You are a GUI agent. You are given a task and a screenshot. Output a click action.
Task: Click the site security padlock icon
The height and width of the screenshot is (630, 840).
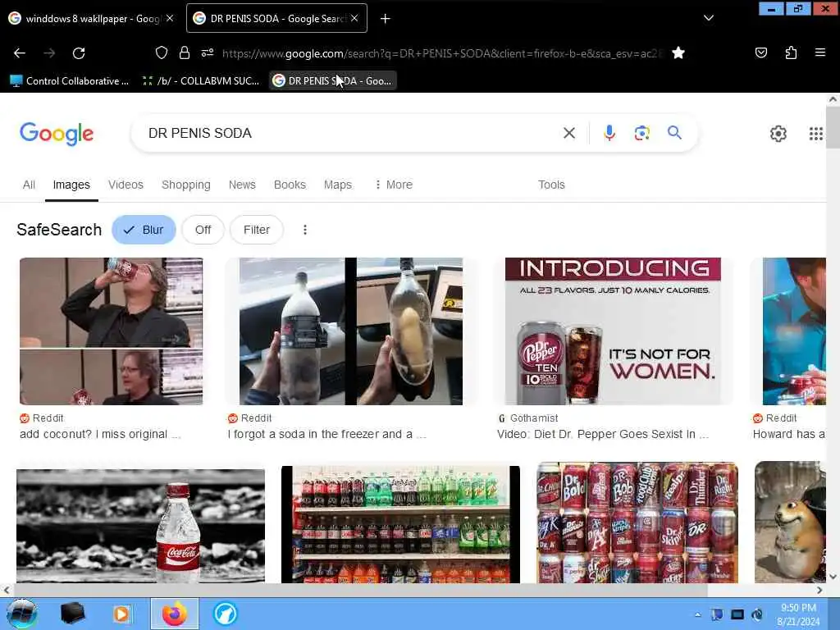click(185, 52)
